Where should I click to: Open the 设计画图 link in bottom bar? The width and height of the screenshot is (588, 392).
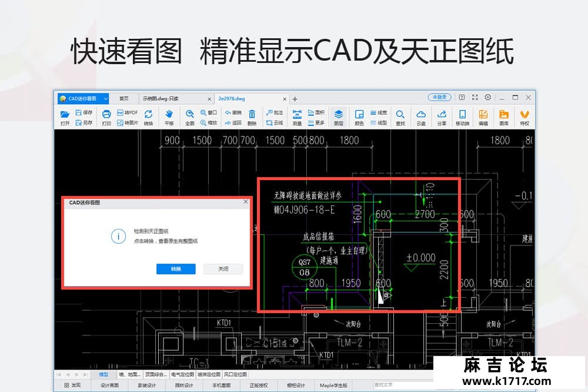point(109,386)
